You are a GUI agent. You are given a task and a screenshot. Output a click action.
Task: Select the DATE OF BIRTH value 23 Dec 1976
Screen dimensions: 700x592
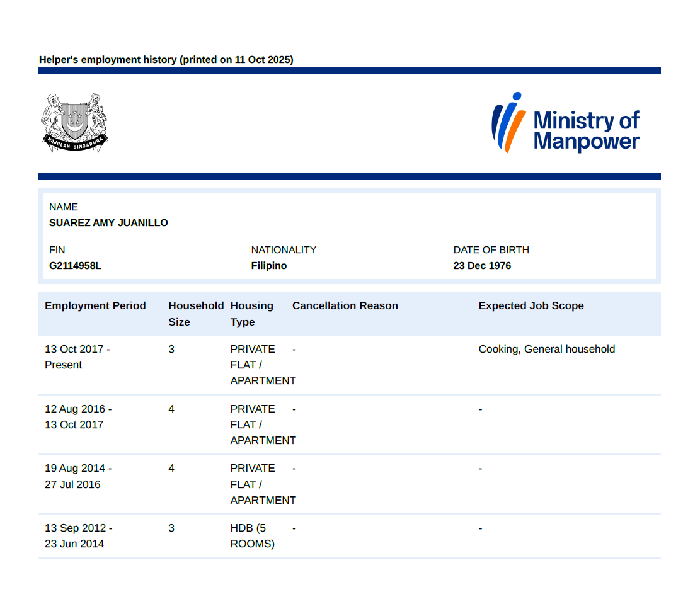(482, 265)
